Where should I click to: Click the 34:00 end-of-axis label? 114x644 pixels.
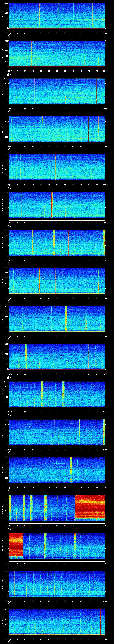(x=105, y=109)
